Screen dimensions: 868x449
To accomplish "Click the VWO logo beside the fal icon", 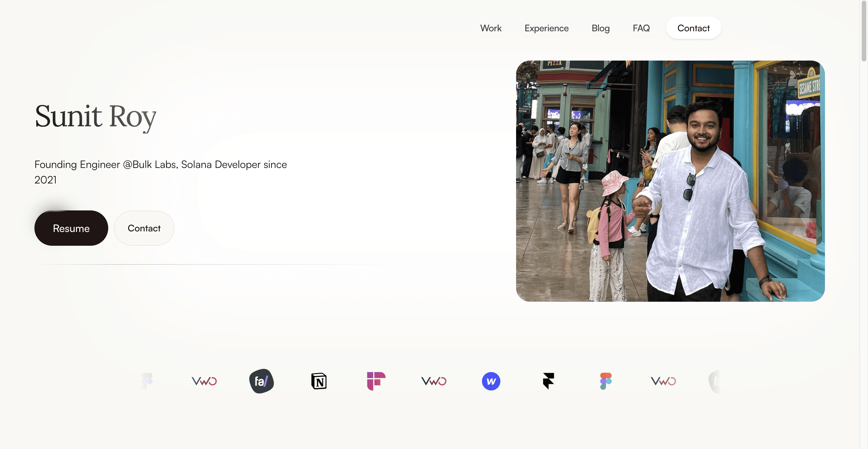I will [x=204, y=381].
